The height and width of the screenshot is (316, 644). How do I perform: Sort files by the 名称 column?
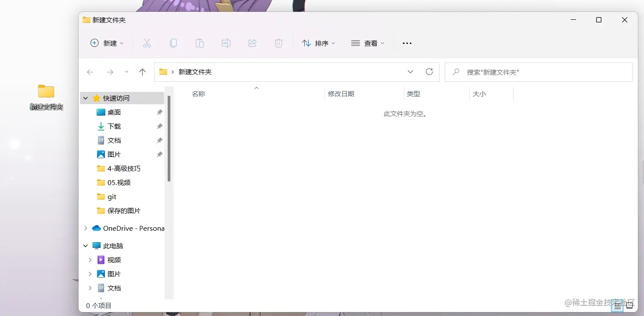click(x=198, y=93)
